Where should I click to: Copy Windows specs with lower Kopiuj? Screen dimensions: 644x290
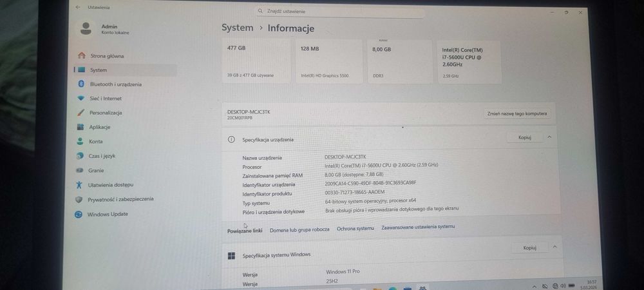click(x=529, y=247)
